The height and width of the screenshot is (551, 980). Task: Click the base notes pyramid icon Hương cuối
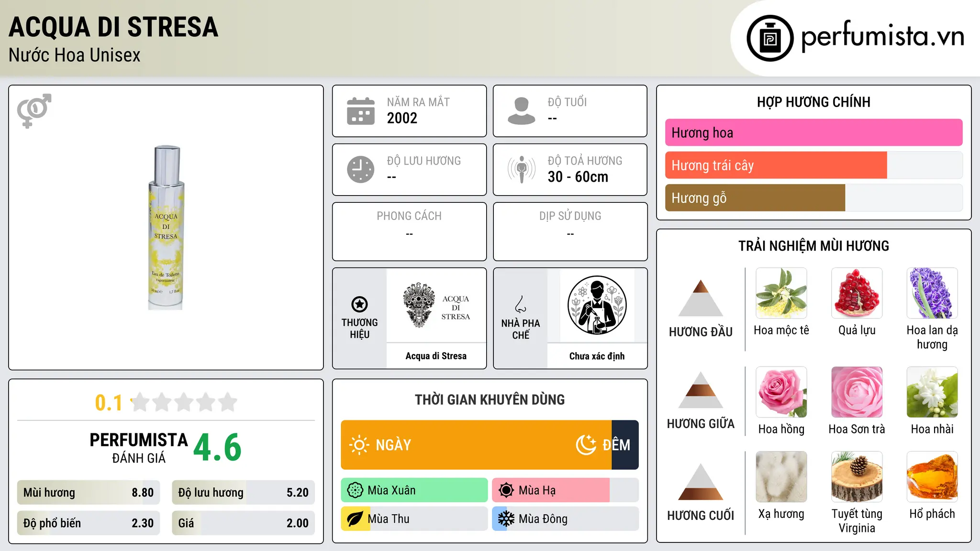(701, 482)
